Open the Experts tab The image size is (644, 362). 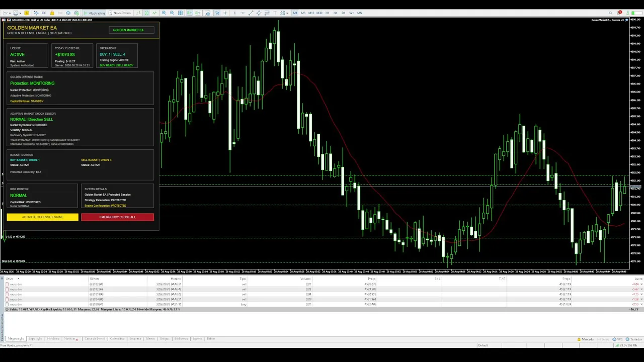click(x=197, y=339)
